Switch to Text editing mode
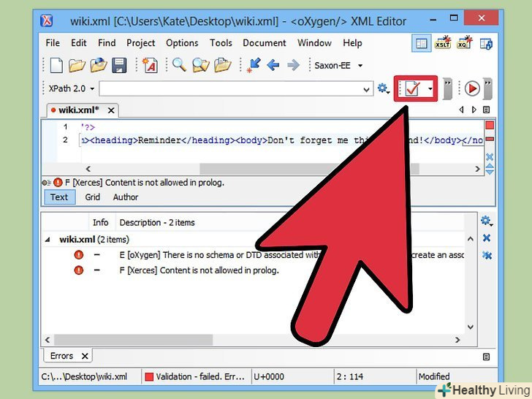 tap(59, 197)
